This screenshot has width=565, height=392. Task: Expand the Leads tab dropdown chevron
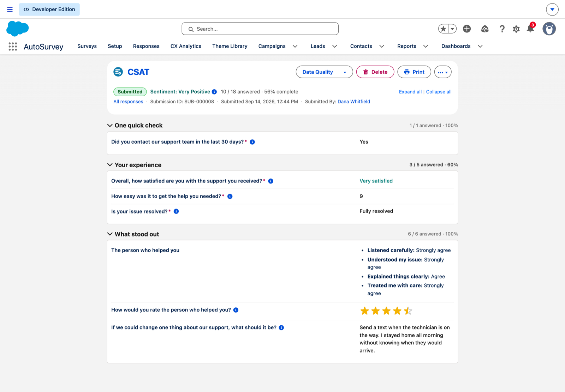pos(335,46)
